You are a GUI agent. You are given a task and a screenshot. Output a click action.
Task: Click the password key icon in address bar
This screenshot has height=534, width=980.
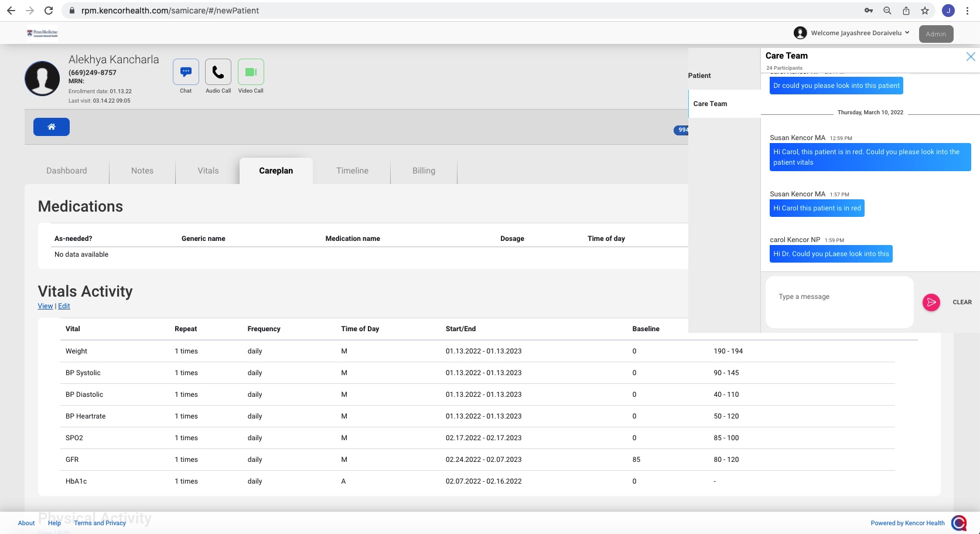coord(869,11)
